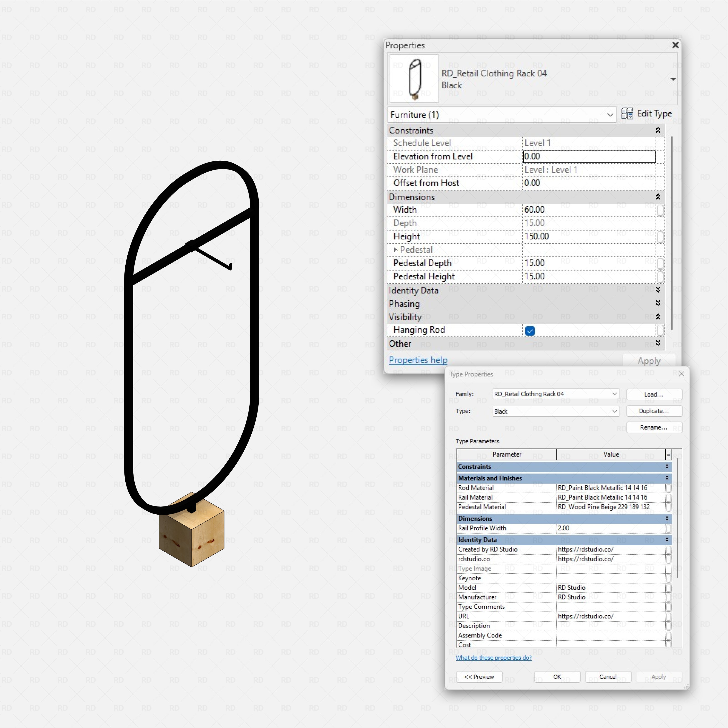Click the clothing rack type thumbnail
Viewport: 728px width, 728px height.
(414, 79)
